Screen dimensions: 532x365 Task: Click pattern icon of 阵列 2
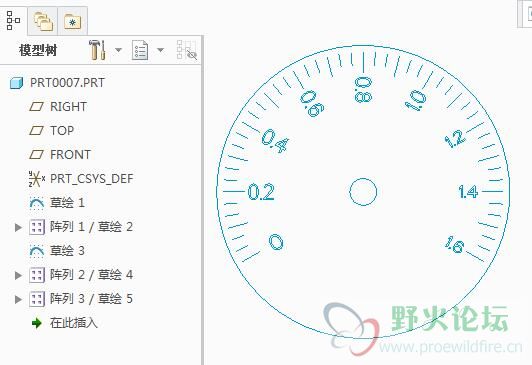tap(37, 275)
